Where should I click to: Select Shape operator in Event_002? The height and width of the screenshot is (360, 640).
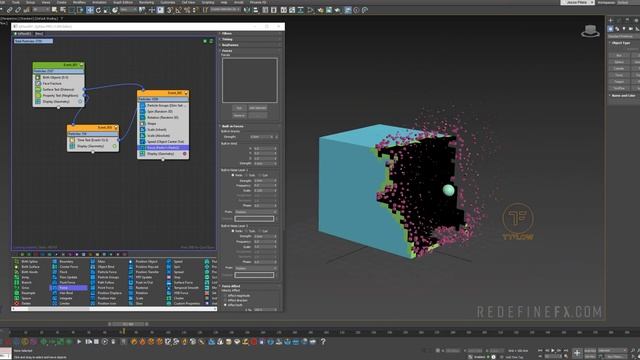tap(163, 123)
